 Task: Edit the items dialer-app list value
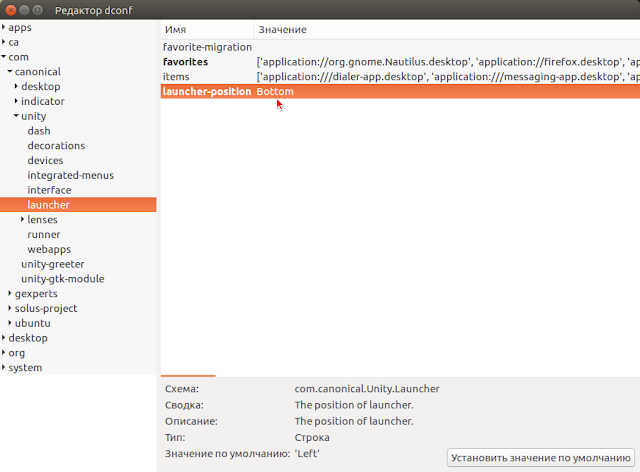coord(448,76)
